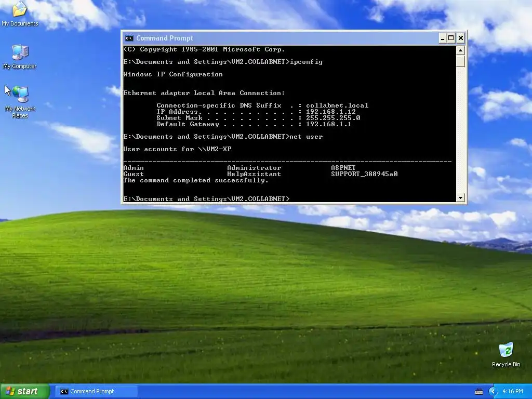Image resolution: width=532 pixels, height=399 pixels.
Task: Click 'User accounts for \\VM2-XP' text
Action: [177, 149]
